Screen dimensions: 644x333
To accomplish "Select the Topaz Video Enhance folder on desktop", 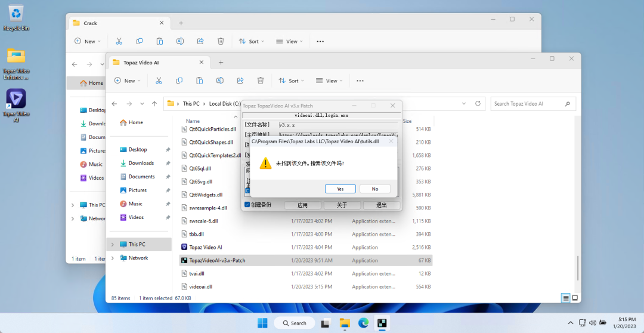I will tap(16, 63).
